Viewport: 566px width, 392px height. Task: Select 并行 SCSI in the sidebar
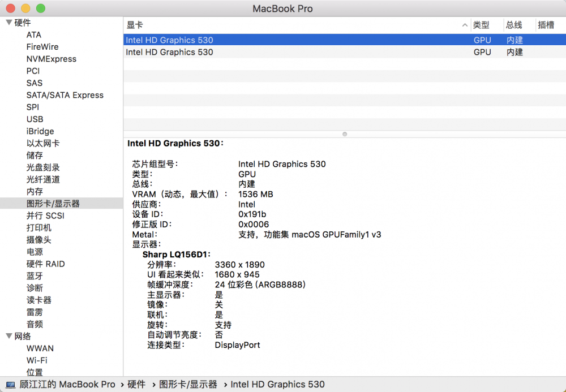tap(45, 216)
